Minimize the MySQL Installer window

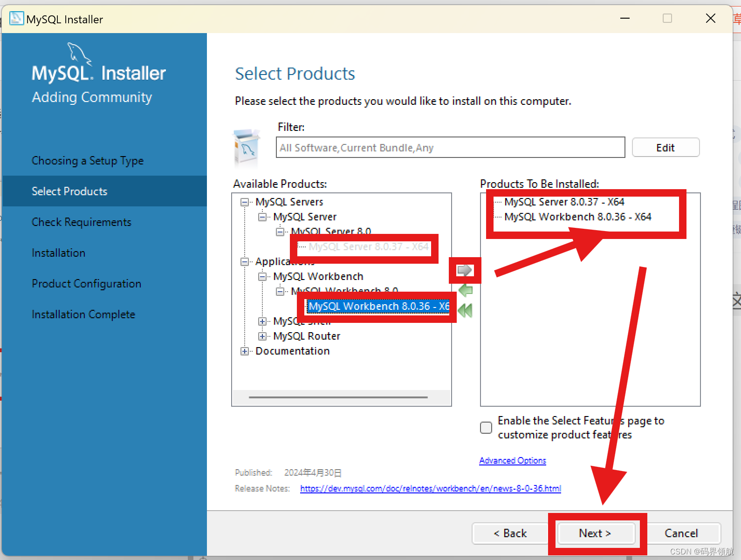[x=625, y=19]
